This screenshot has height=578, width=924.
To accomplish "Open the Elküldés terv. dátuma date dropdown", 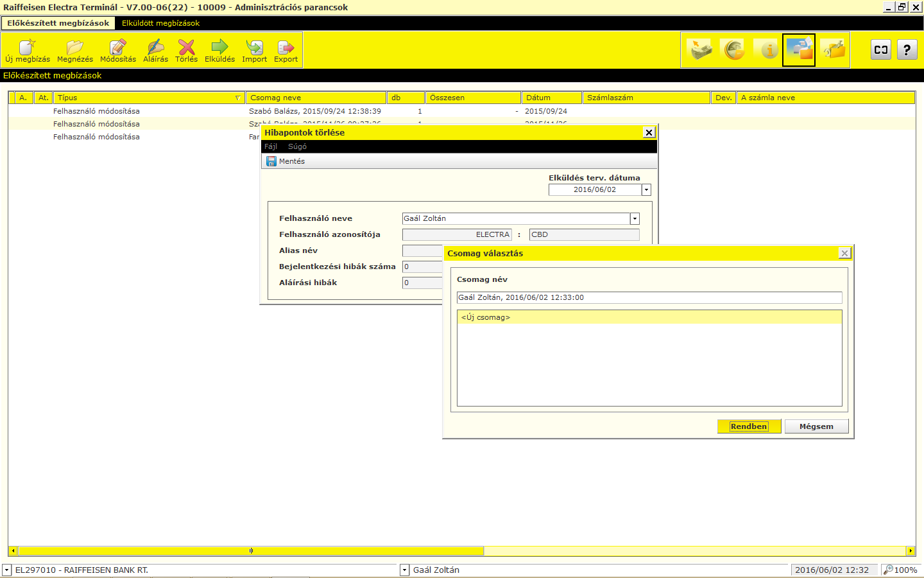I will [x=646, y=189].
